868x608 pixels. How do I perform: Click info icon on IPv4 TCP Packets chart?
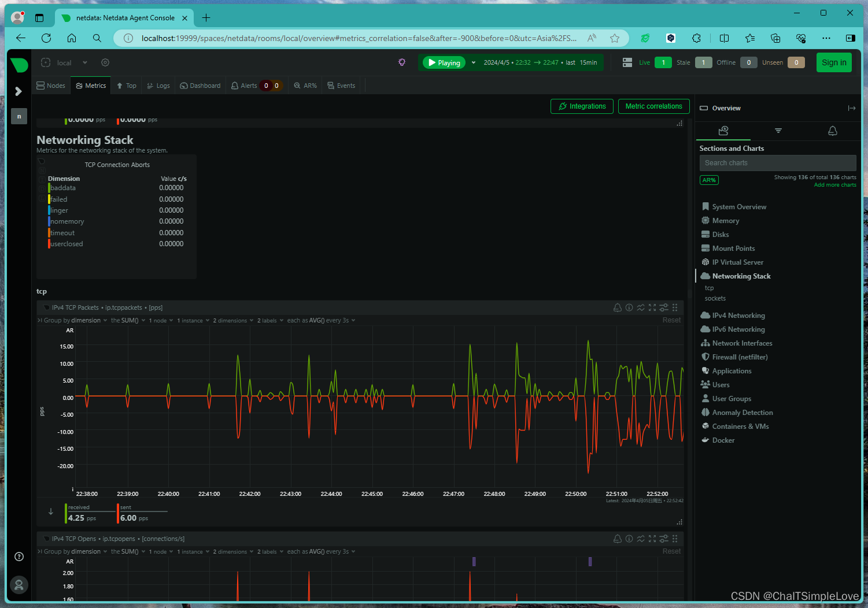(629, 307)
